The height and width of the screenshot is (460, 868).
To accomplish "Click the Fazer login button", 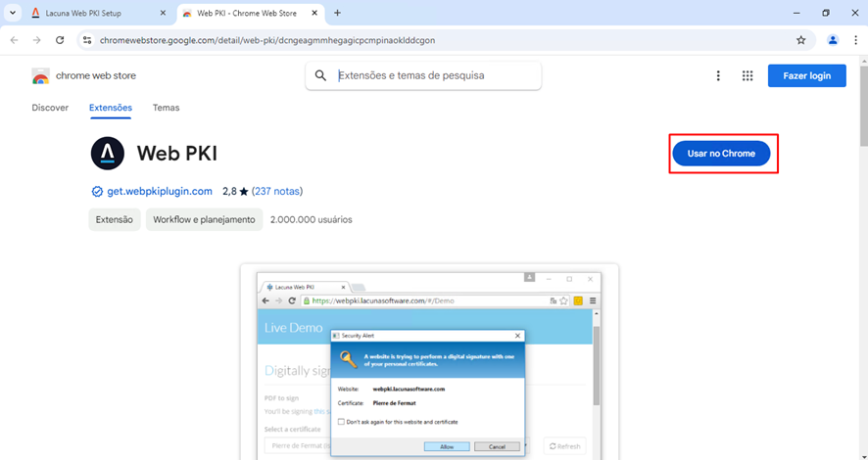I will (x=806, y=75).
